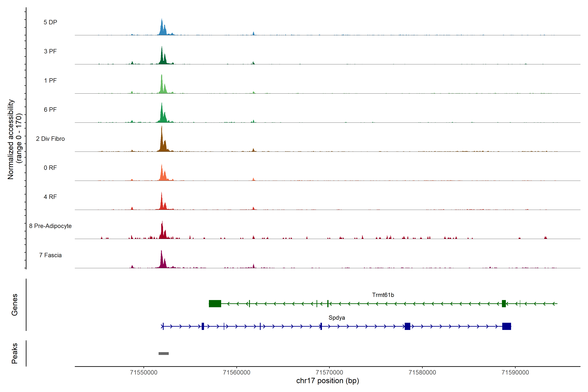
Task: Click the rightmost blue Spdya exon box
Action: click(x=506, y=326)
